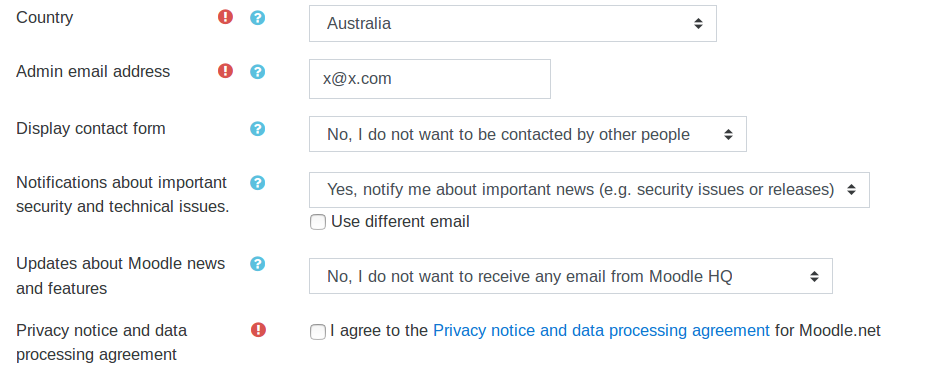Open help for Moodle news updates

coord(257,264)
